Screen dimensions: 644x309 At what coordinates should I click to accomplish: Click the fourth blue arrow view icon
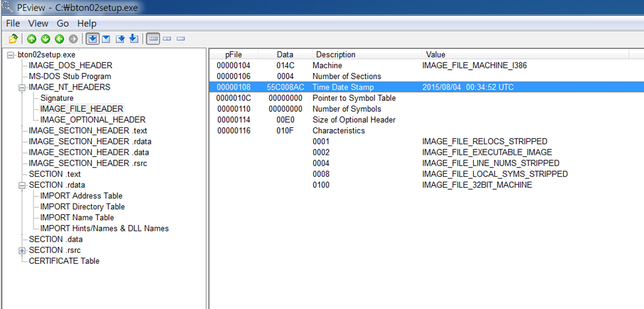(133, 39)
